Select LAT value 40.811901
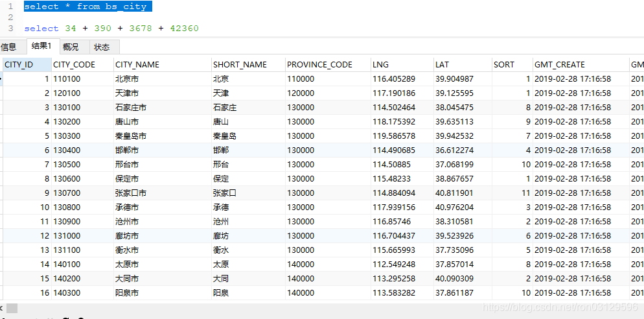The width and height of the screenshot is (644, 319). (x=463, y=193)
